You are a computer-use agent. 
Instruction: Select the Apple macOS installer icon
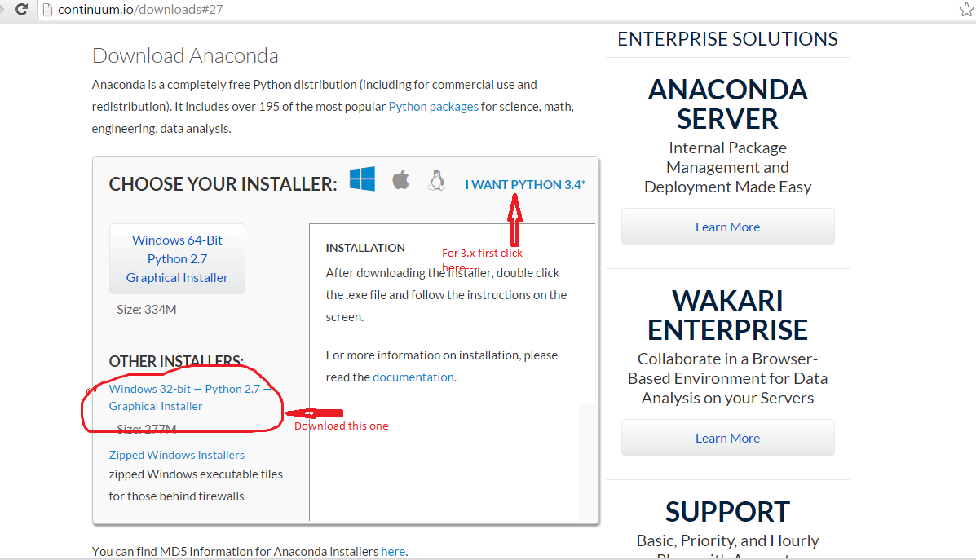[x=401, y=180]
